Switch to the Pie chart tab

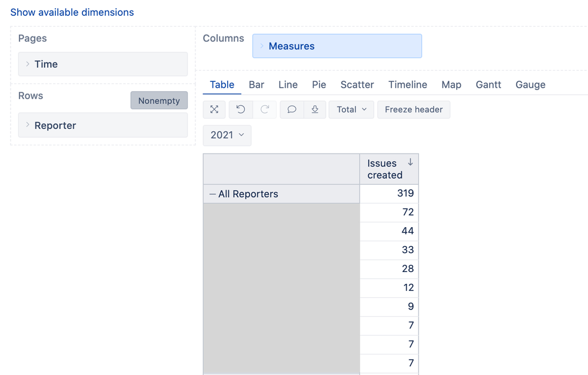coord(319,85)
